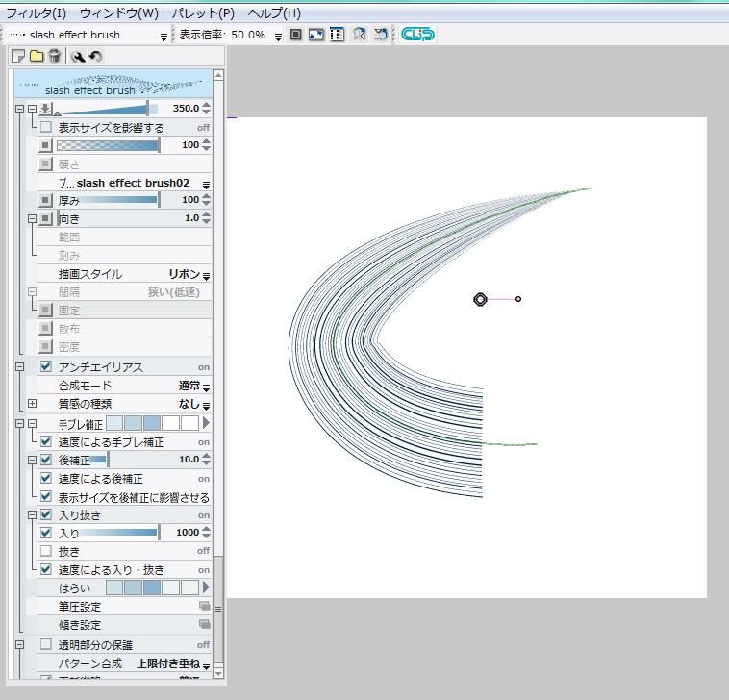729x700 pixels.
Task: Enable the 抜き checkbox
Action: pyautogui.click(x=45, y=551)
